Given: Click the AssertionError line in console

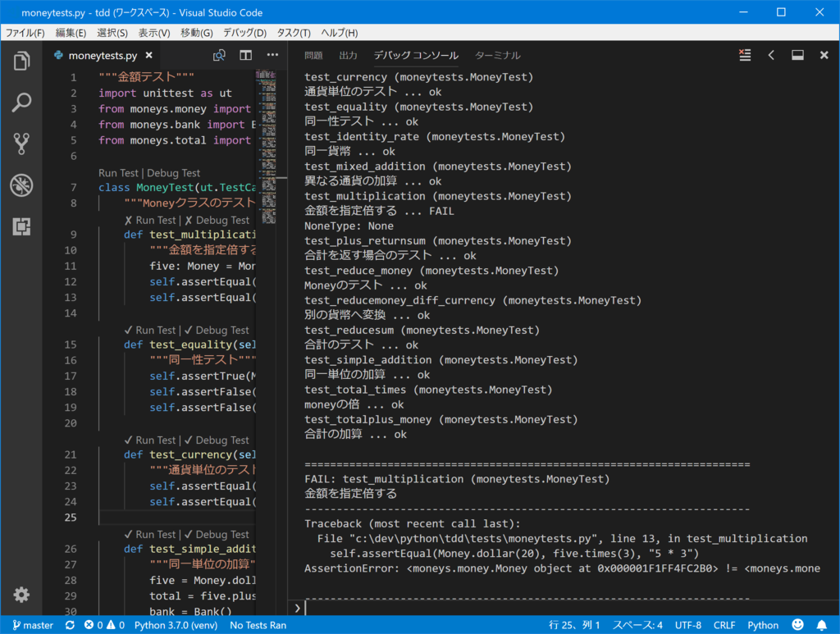Looking at the screenshot, I should coord(562,568).
